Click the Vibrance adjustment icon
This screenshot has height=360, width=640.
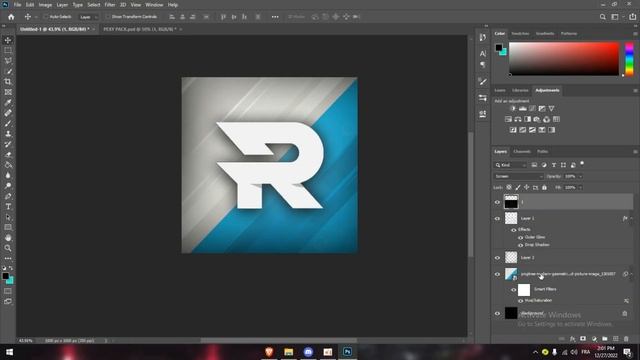tap(551, 109)
